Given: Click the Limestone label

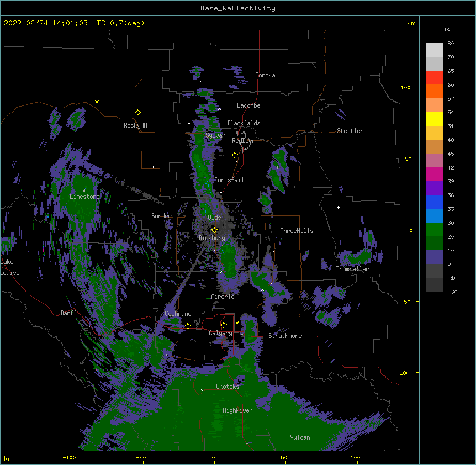Looking at the screenshot, I should point(84,197).
